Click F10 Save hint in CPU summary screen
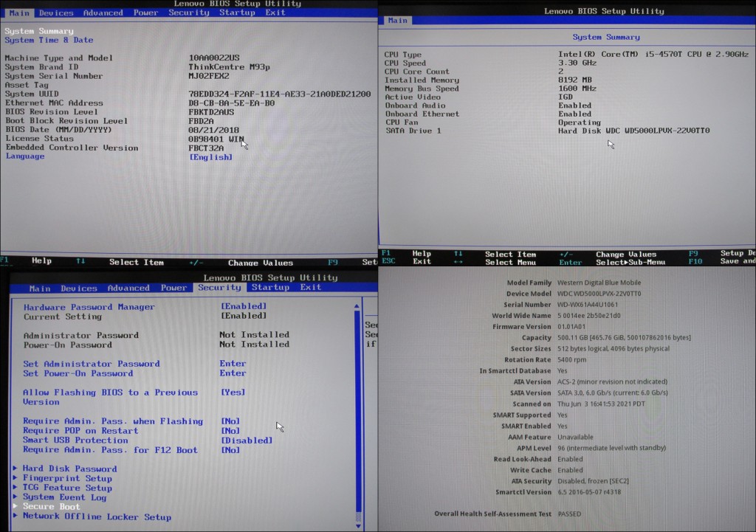Image resolution: width=756 pixels, height=532 pixels. tap(722, 262)
